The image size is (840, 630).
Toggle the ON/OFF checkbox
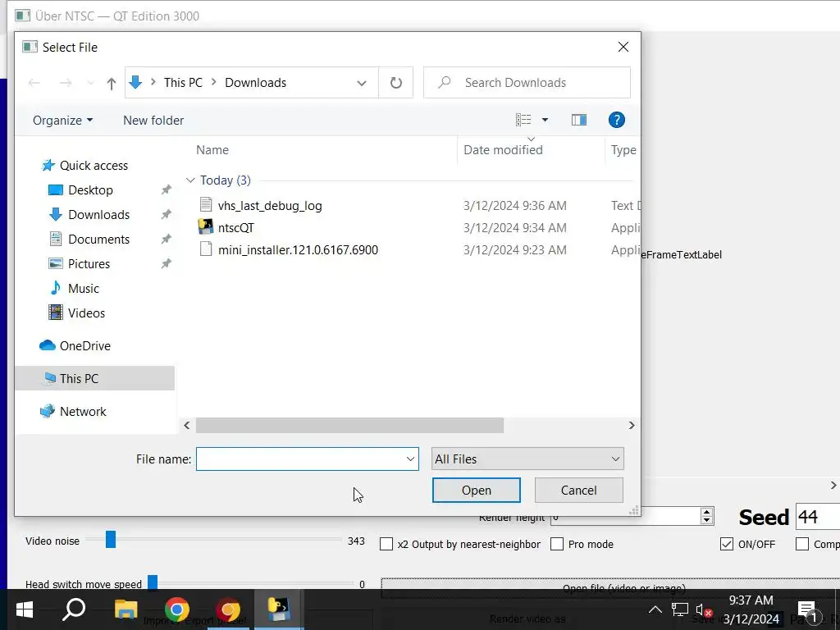click(x=727, y=545)
